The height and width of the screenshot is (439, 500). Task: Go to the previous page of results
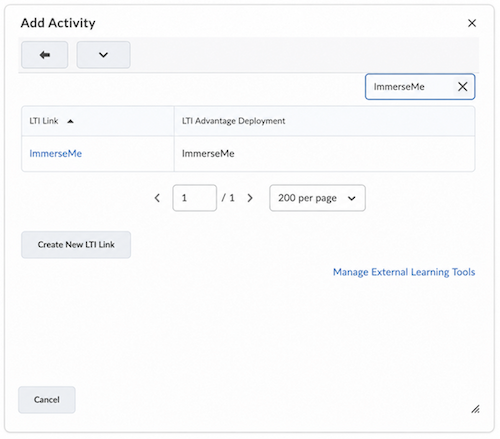[157, 198]
